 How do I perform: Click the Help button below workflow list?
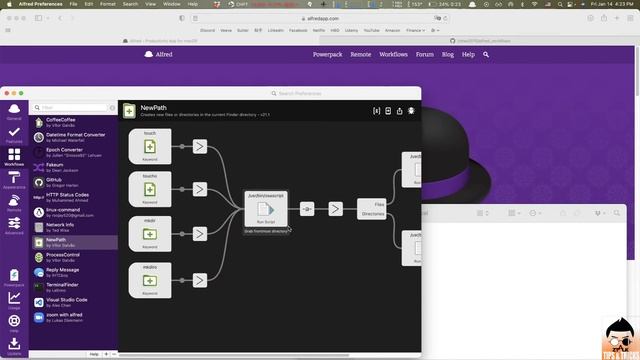click(94, 354)
